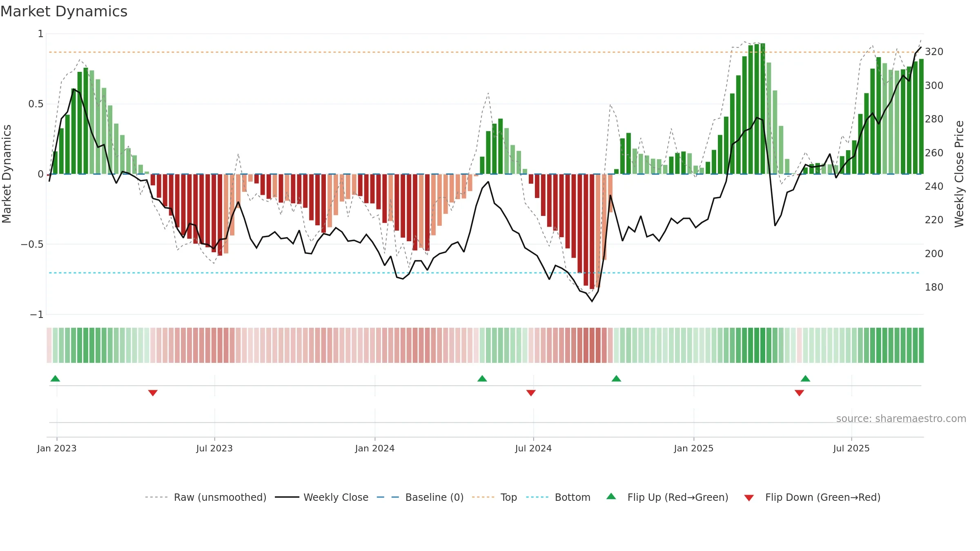Viewport: 980px width, 551px height.
Task: Click the 180 price axis label
Action: coord(934,287)
